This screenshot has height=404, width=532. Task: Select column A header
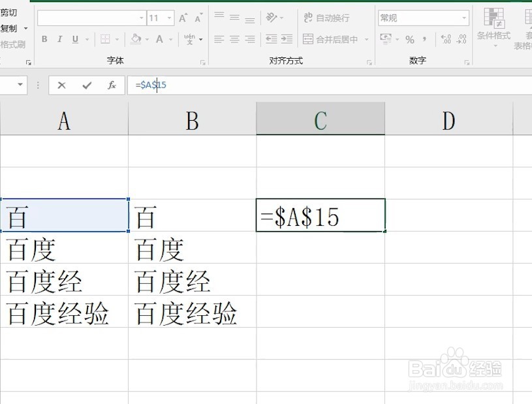point(64,118)
